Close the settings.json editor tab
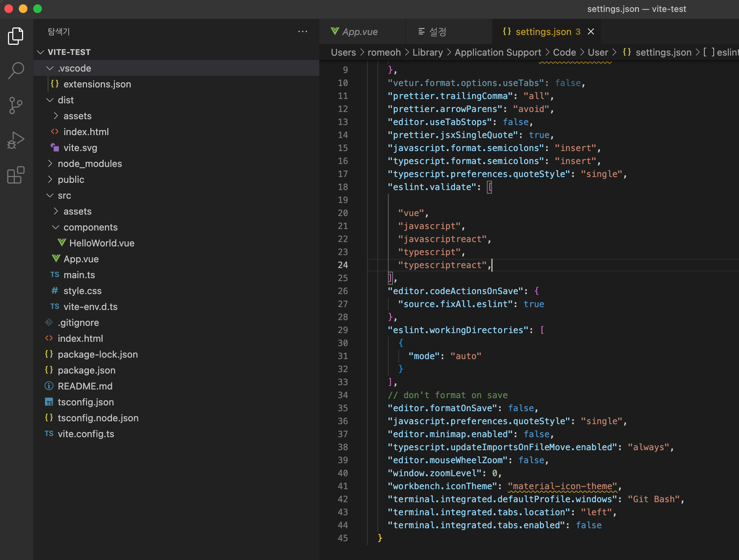This screenshot has width=739, height=560. coord(591,32)
